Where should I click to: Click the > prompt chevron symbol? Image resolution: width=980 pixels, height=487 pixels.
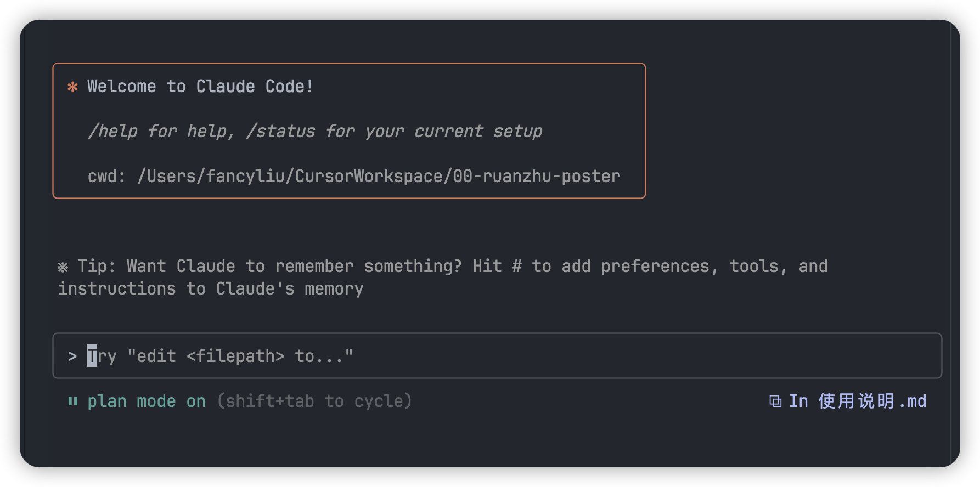pyautogui.click(x=72, y=356)
